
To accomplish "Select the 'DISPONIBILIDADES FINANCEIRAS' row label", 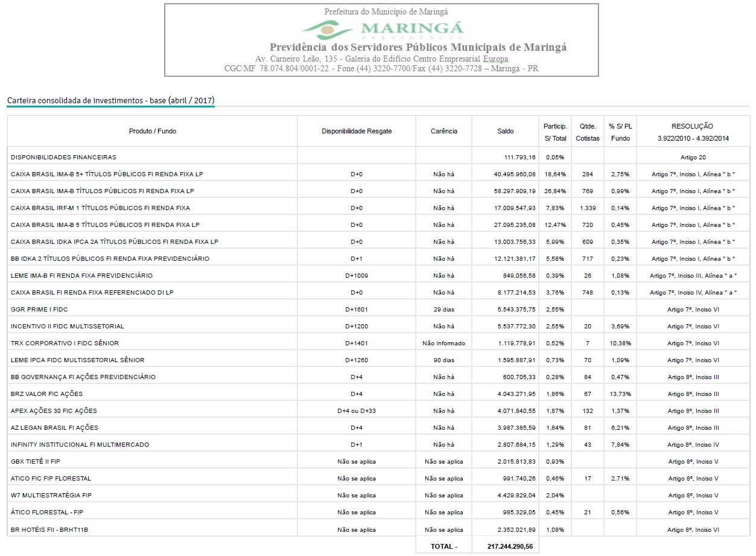I will [63, 157].
